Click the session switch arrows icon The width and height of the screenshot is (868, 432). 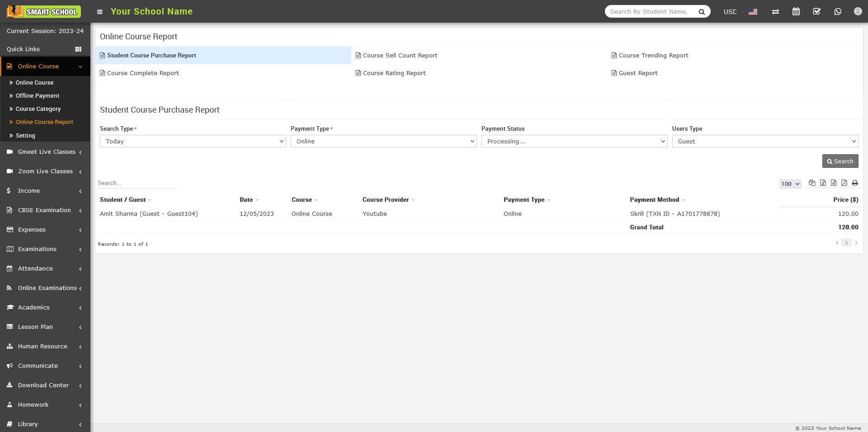(775, 12)
